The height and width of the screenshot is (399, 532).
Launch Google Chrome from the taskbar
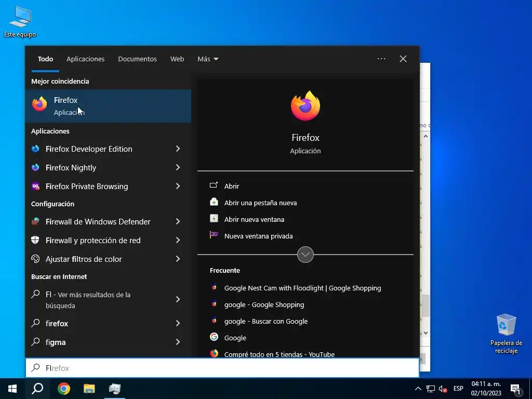pos(63,389)
